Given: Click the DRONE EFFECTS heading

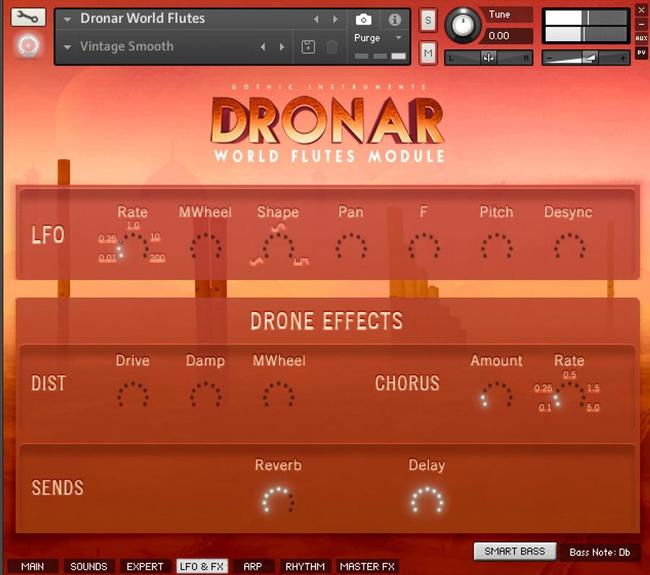Looking at the screenshot, I should [x=326, y=321].
